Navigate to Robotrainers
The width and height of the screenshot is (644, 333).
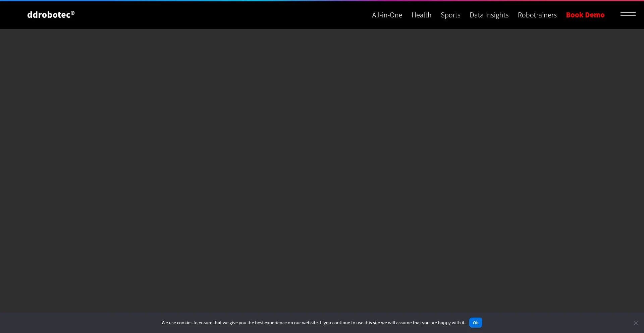[537, 15]
